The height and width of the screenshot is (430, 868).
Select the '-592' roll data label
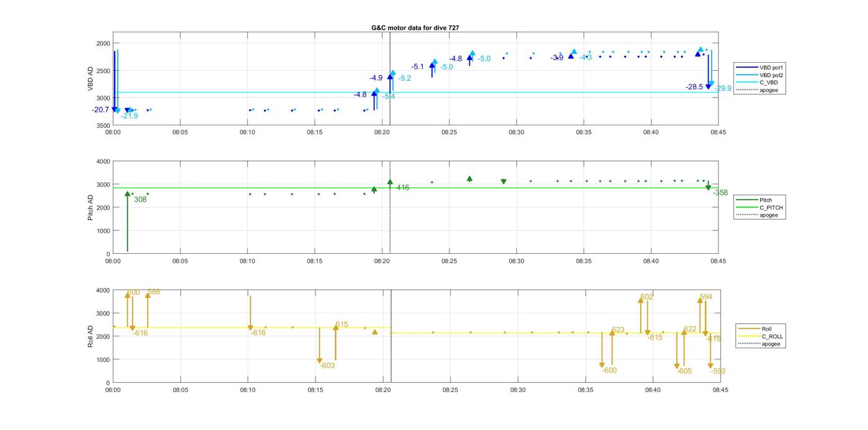pyautogui.click(x=718, y=371)
